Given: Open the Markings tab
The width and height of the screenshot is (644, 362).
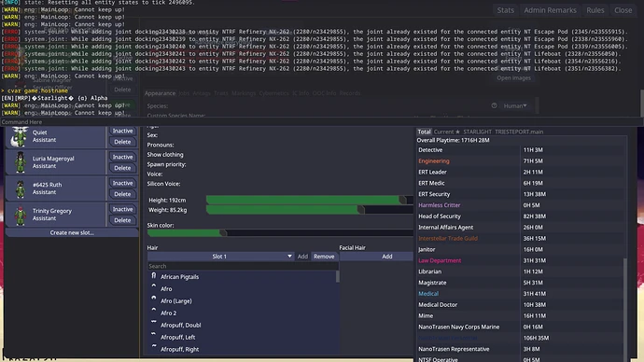Looking at the screenshot, I should pyautogui.click(x=244, y=93).
